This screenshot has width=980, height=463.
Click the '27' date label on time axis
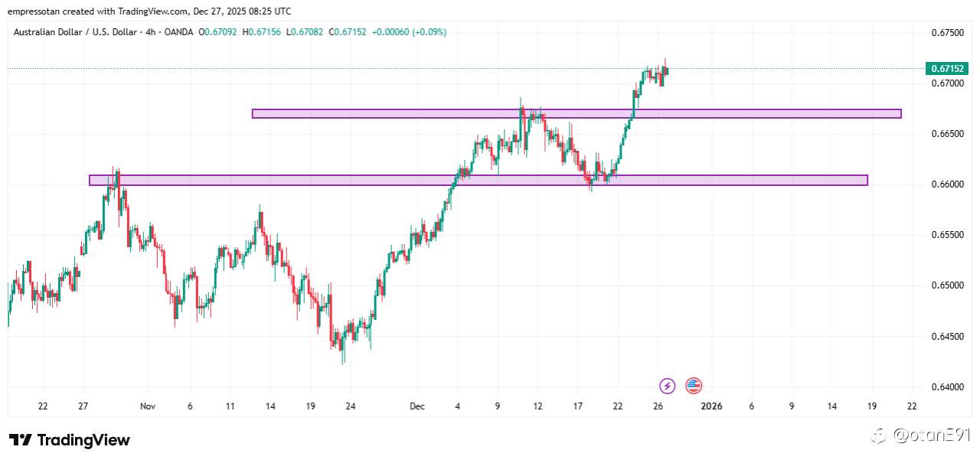(83, 406)
